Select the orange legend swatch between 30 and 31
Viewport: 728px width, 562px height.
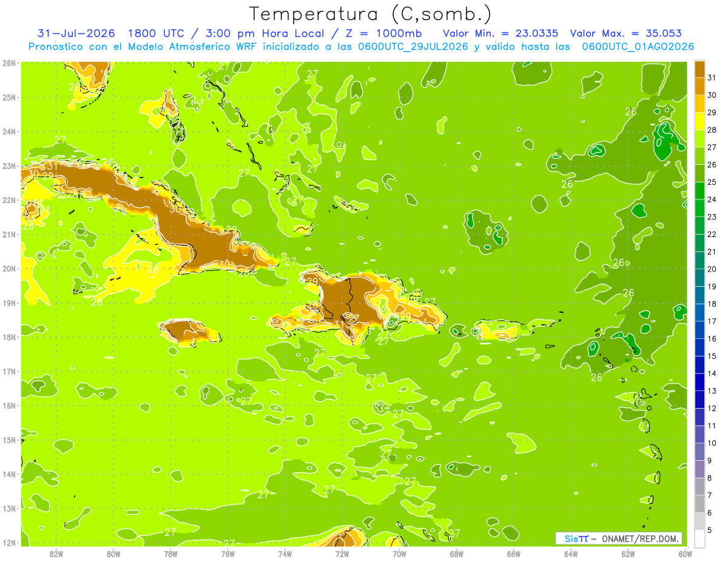[699, 86]
